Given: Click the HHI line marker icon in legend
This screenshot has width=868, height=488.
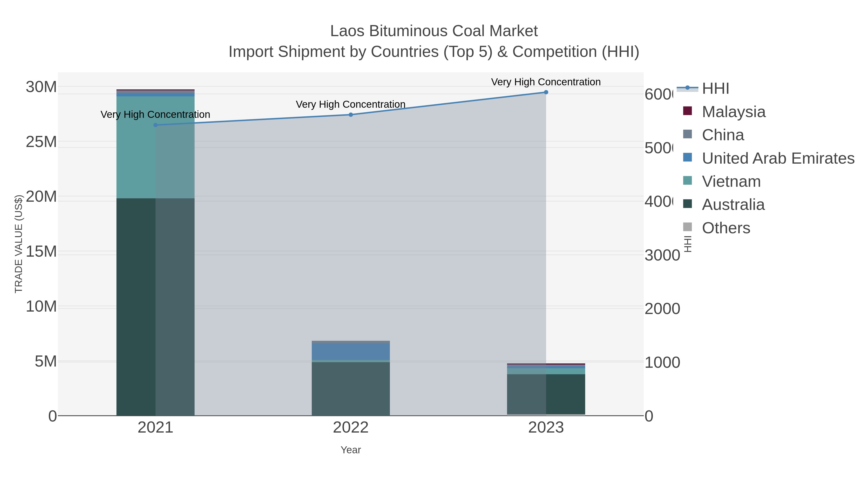Looking at the screenshot, I should 687,88.
